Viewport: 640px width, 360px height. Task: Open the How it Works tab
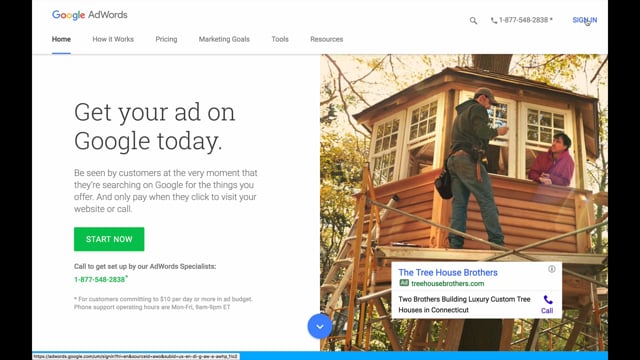click(x=113, y=39)
